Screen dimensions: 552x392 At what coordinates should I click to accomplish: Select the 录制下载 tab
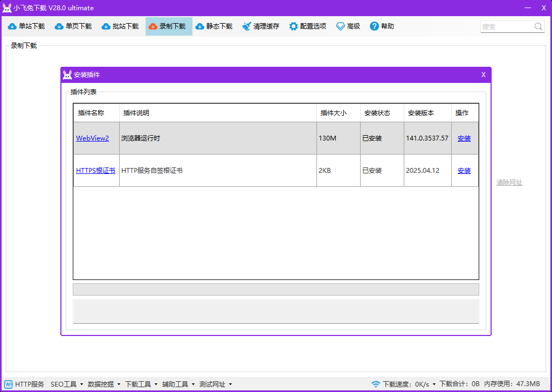tap(169, 26)
